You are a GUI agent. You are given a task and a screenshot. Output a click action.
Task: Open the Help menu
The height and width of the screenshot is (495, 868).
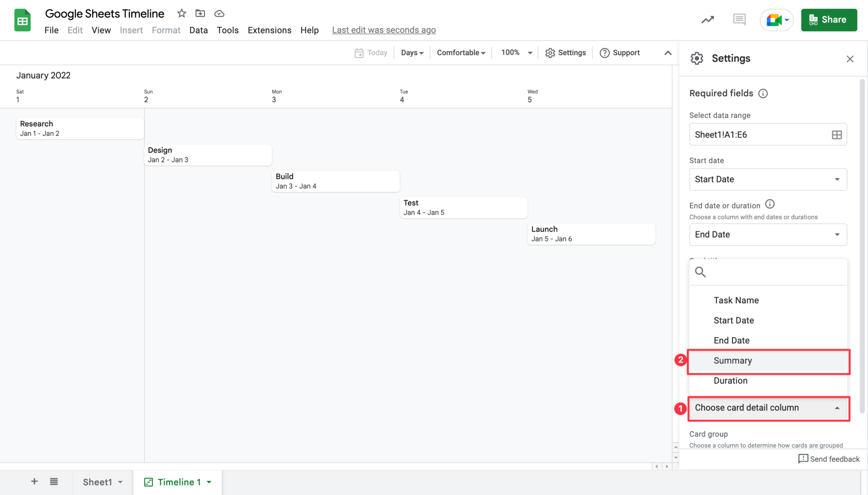coord(309,30)
